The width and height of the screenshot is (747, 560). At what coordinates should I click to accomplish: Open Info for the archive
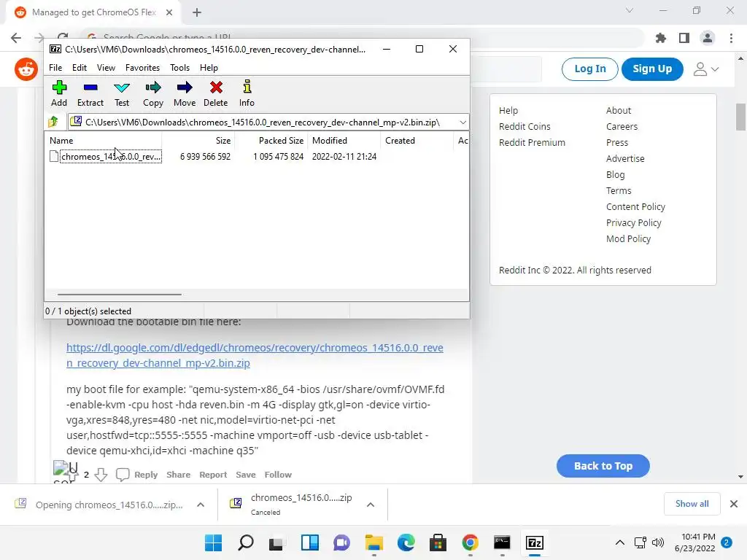[247, 94]
